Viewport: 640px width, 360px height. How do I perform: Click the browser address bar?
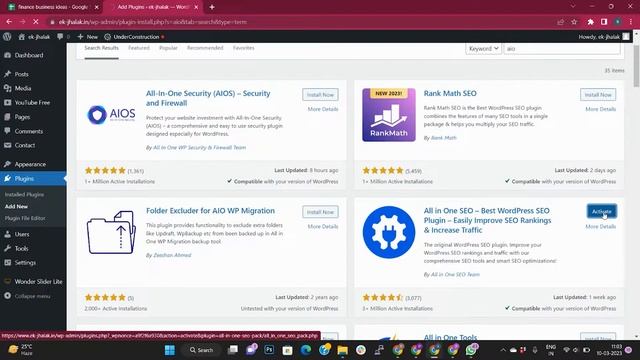(x=302, y=22)
